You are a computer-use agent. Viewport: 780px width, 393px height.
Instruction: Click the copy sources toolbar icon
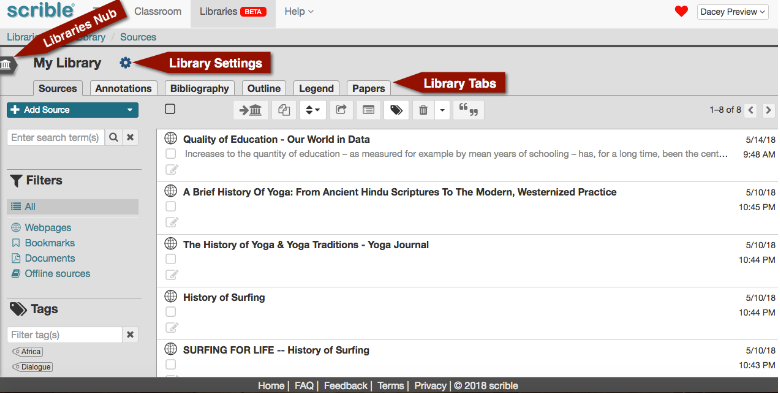(x=284, y=110)
